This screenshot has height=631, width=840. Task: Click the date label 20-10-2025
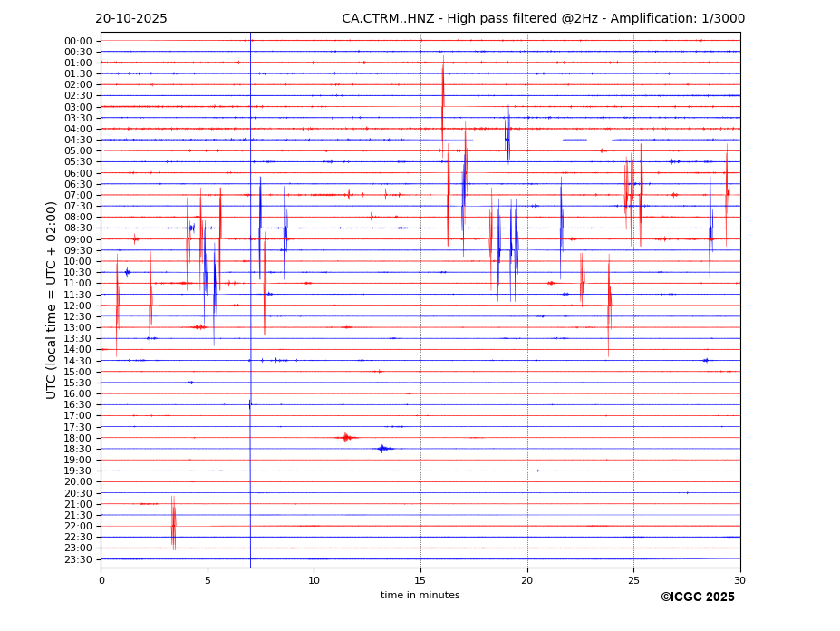(131, 19)
